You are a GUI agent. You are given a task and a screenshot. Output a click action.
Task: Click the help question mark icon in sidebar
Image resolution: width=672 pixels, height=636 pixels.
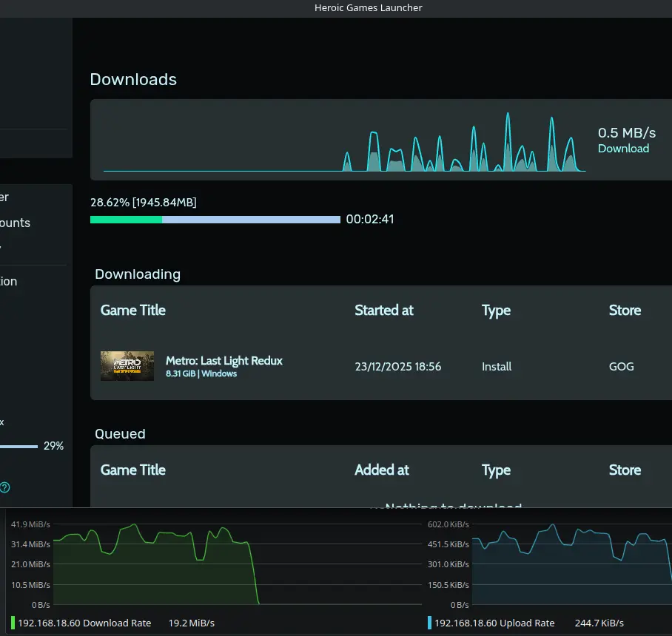(x=5, y=487)
